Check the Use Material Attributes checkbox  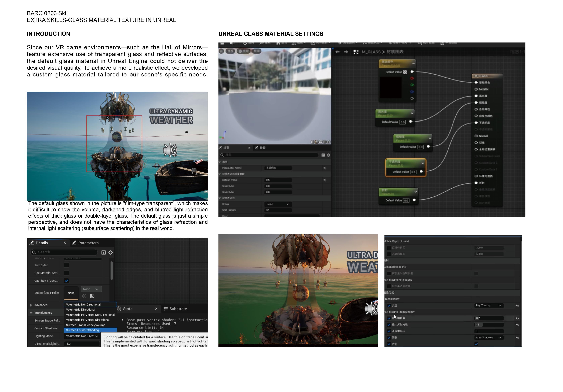[x=66, y=273]
